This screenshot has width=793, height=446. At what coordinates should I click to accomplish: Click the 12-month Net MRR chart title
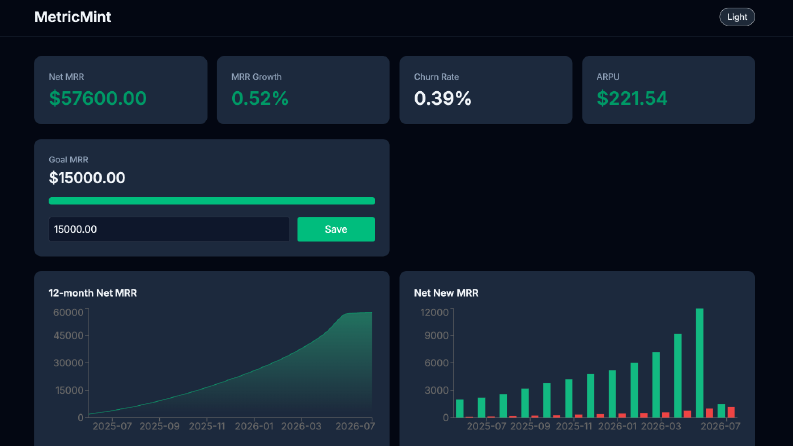93,293
